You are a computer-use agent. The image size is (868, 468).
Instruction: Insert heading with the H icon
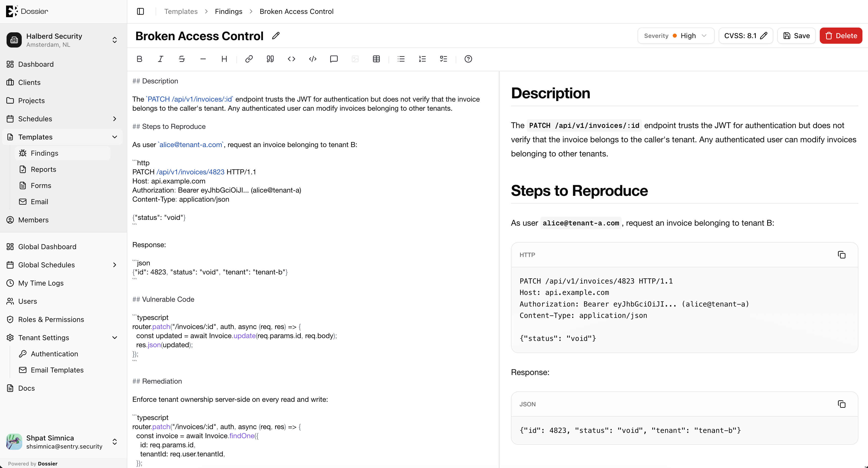pos(224,59)
